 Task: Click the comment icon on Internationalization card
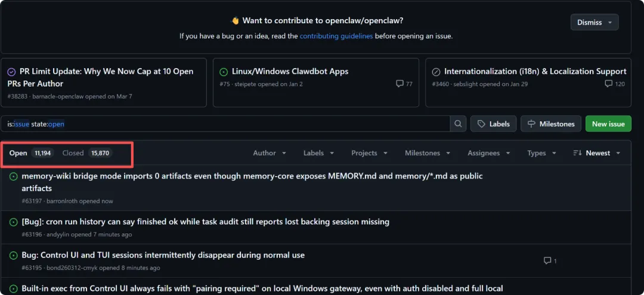pyautogui.click(x=608, y=84)
